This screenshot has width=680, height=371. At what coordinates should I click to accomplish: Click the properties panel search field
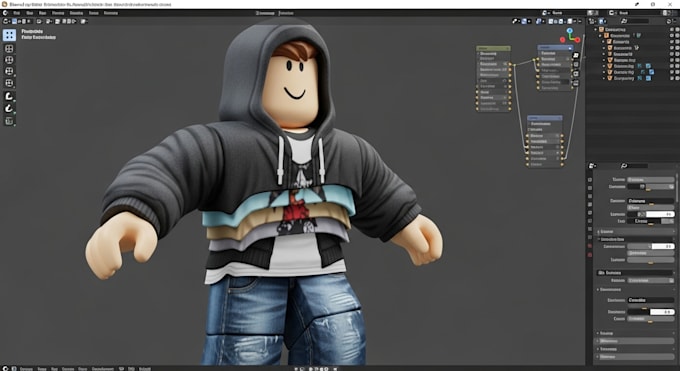pyautogui.click(x=634, y=166)
